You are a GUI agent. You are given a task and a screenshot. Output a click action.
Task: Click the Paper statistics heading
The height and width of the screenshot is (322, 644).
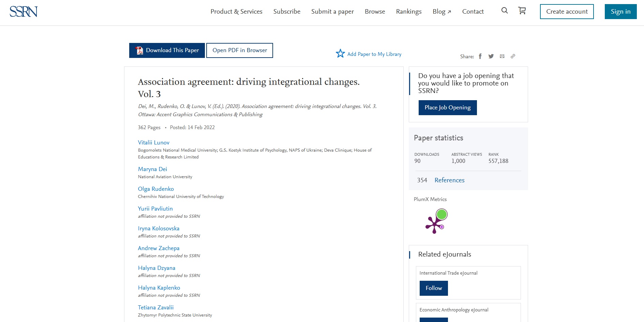click(x=438, y=138)
